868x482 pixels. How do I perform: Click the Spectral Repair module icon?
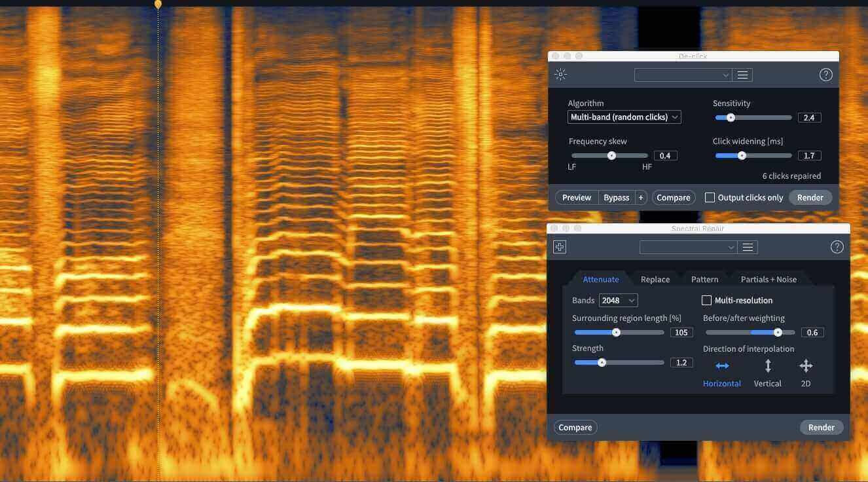[x=560, y=247]
